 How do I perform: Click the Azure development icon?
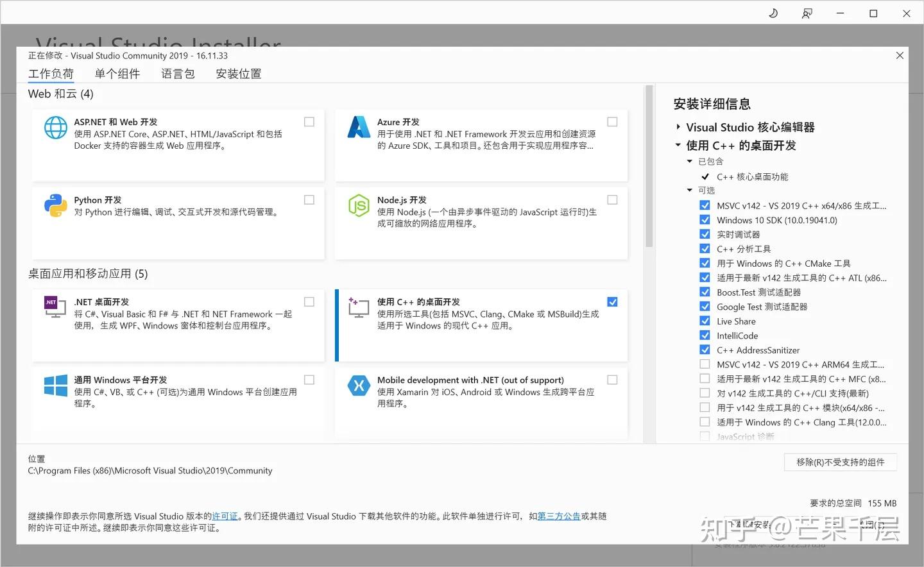point(359,128)
